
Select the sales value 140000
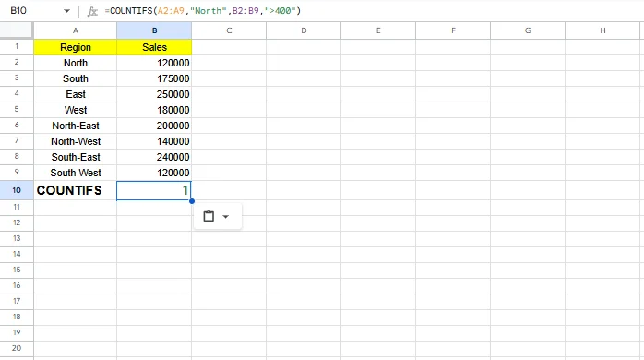(154, 141)
